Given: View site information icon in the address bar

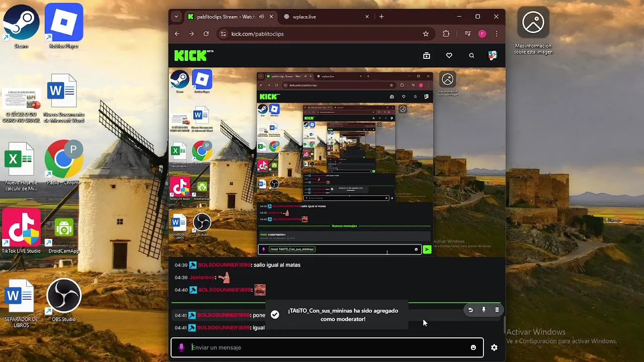Looking at the screenshot, I should pos(223,34).
